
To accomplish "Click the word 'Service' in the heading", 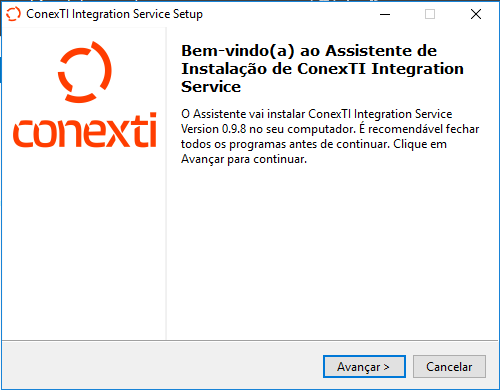I will click(x=211, y=87).
